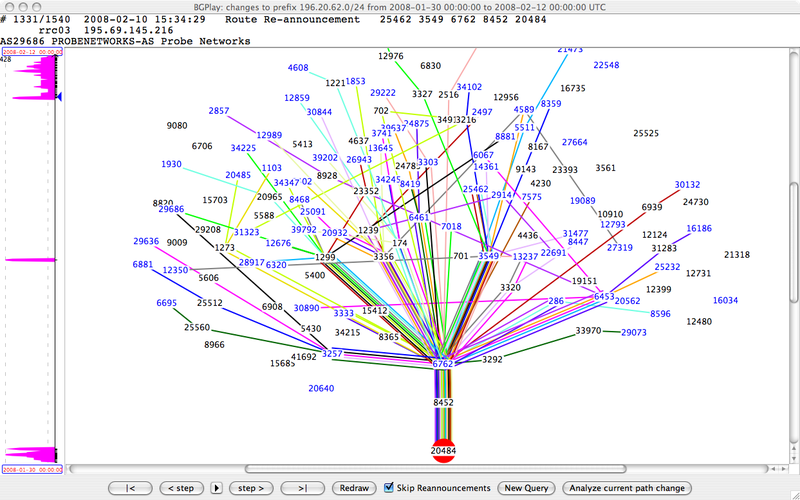Jump to the first event with |< button
Screen dimensions: 800x500
(x=130, y=488)
